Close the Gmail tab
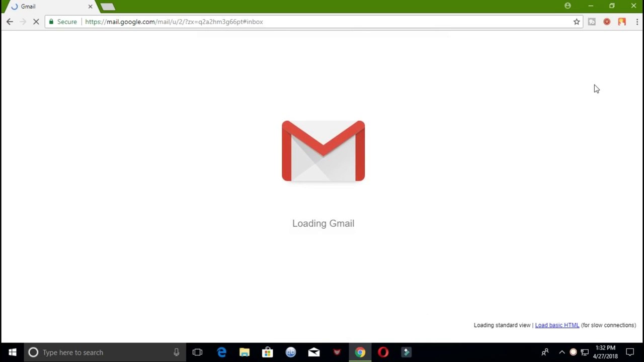 pos(91,7)
